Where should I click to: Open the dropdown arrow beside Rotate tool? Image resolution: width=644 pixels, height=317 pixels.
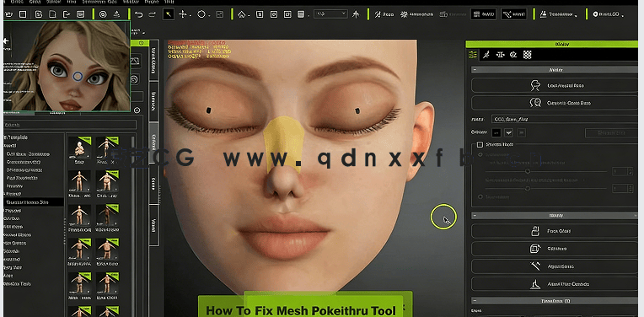(209, 16)
